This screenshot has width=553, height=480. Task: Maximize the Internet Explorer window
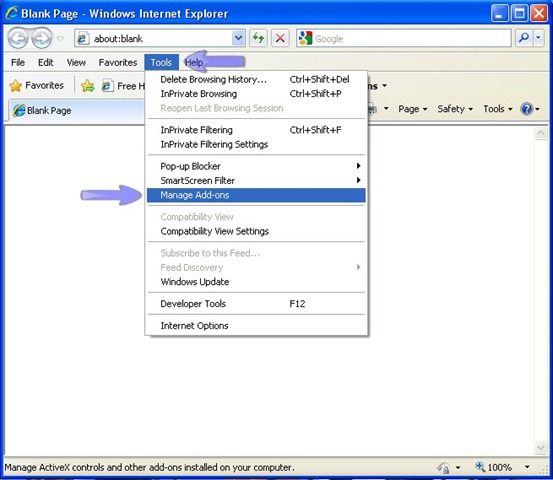(x=519, y=14)
